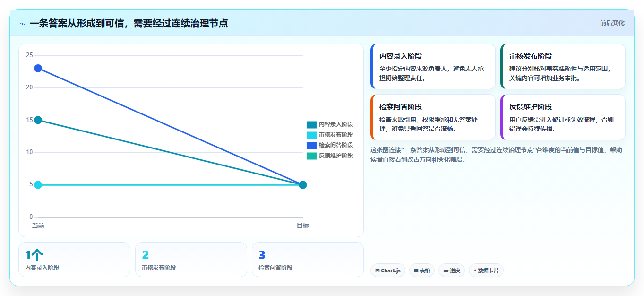644x296 pixels.
Task: Click the icon in the 表格 tag
Action: [x=416, y=271]
